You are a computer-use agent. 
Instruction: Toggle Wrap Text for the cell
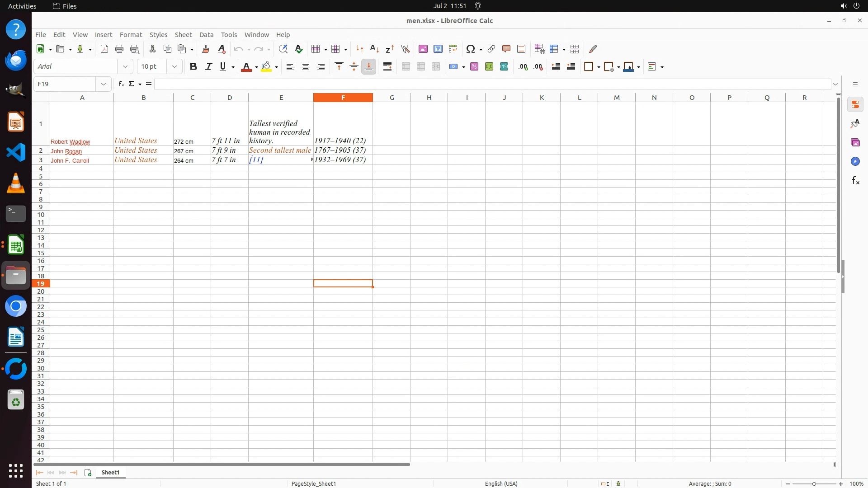click(x=387, y=66)
